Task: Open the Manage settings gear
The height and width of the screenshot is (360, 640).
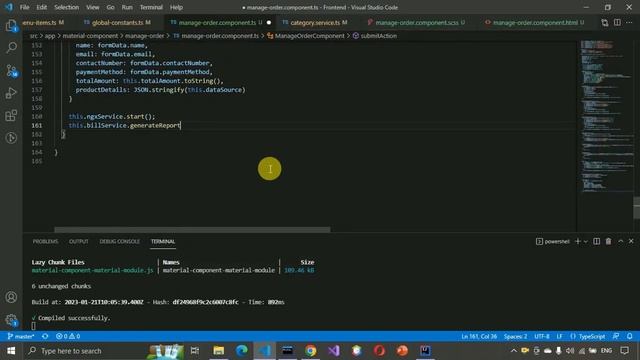Action: [x=11, y=320]
